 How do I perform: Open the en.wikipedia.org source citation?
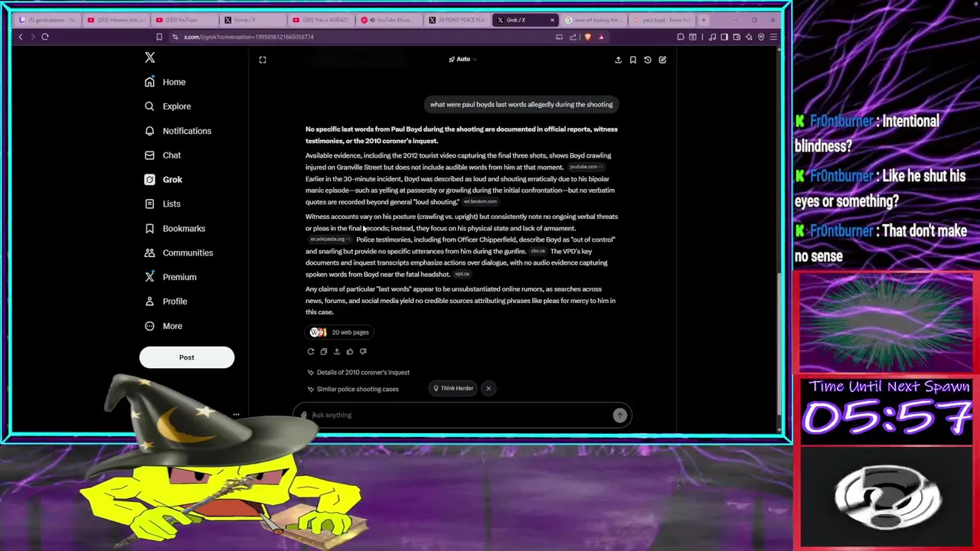click(x=329, y=240)
